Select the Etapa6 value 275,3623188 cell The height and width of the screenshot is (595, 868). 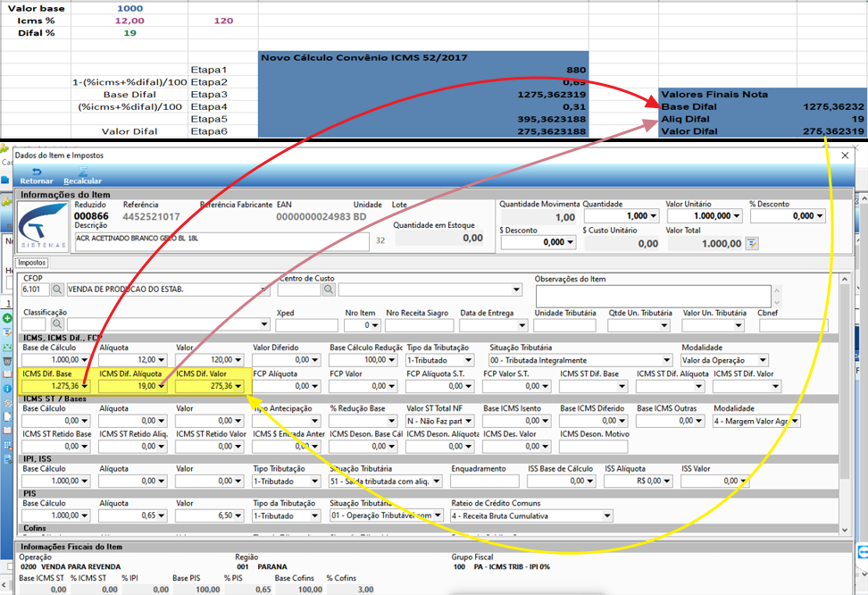423,131
